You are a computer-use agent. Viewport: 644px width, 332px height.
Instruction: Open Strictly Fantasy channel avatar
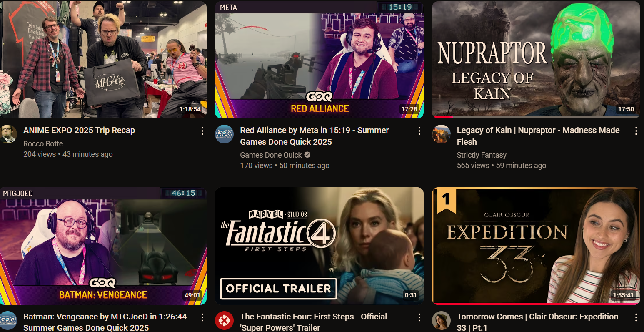point(441,134)
